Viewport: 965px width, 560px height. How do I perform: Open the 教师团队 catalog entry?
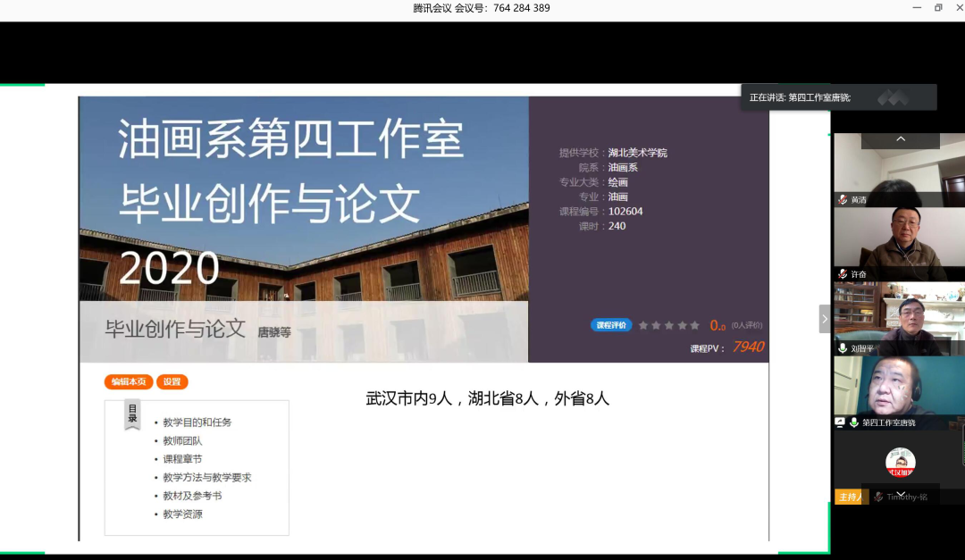click(x=182, y=440)
